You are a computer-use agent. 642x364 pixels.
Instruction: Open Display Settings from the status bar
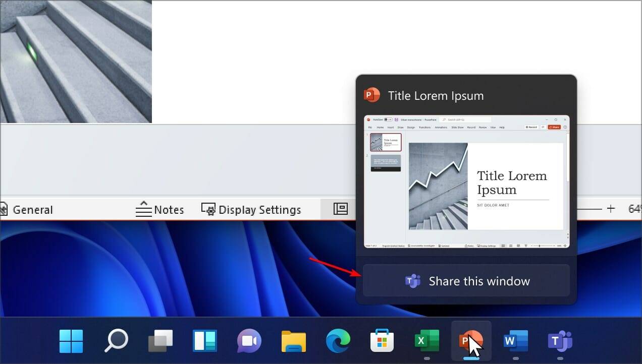(251, 209)
